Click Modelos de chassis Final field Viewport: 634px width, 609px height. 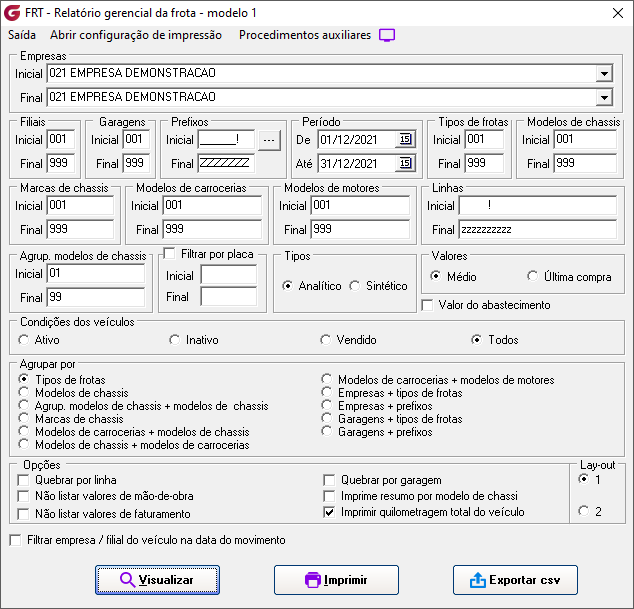click(585, 163)
